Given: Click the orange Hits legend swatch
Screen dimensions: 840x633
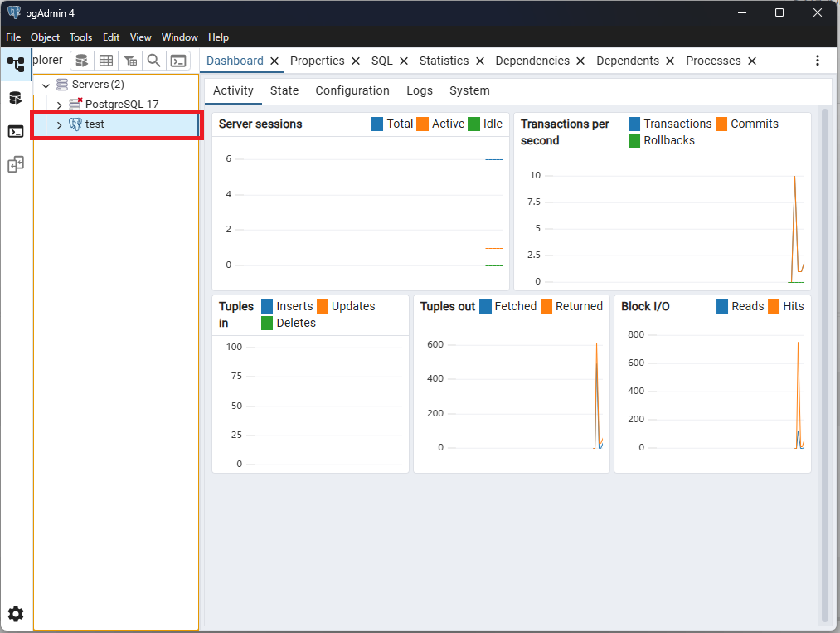Looking at the screenshot, I should click(774, 306).
